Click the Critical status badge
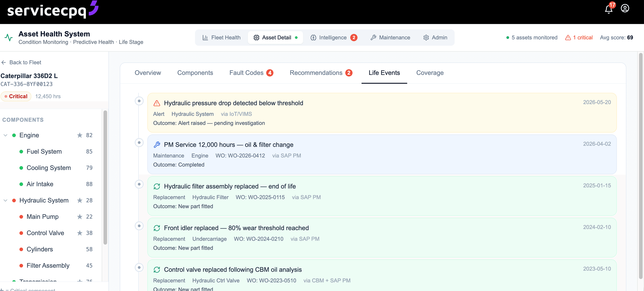The width and height of the screenshot is (644, 291). point(16,96)
